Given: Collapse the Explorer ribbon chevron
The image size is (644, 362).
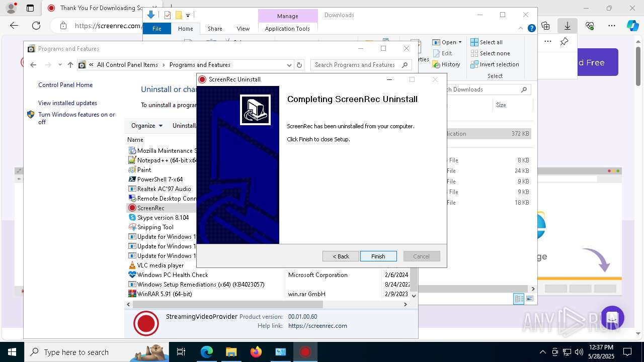Looking at the screenshot, I should 522,29.
